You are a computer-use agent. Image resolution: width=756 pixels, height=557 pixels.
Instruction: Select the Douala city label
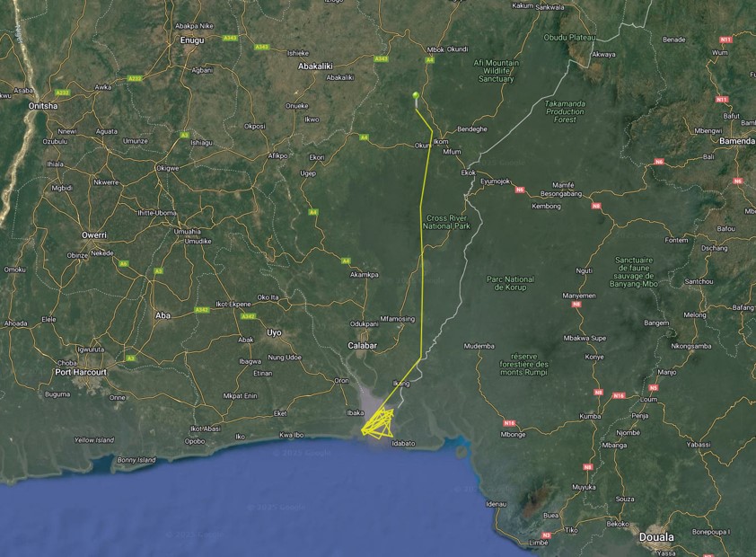(656, 537)
